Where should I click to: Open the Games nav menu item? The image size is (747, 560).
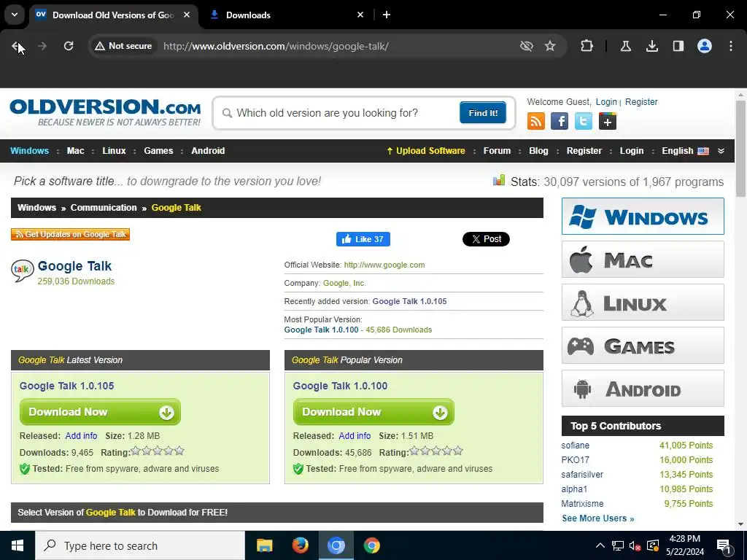click(158, 151)
